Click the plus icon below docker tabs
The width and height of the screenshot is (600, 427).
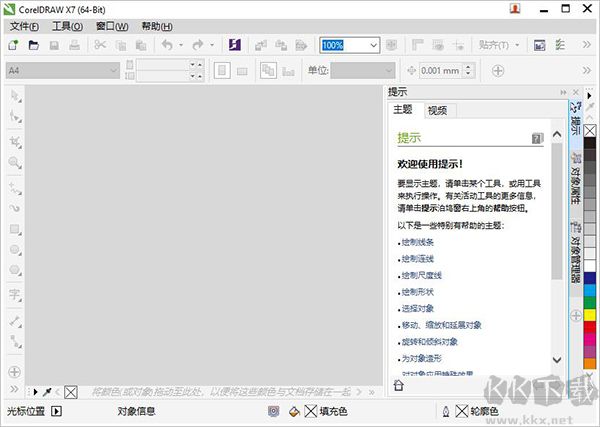tap(576, 315)
